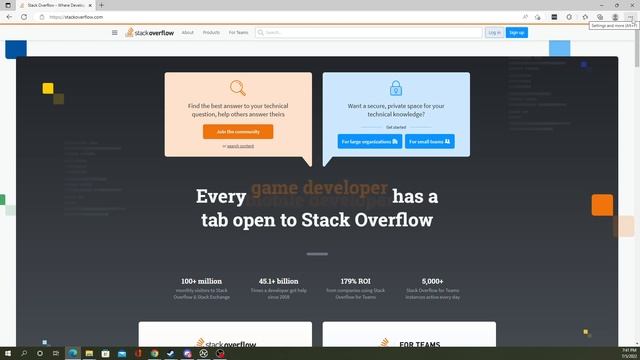Click the magnifier icon in orange card
The height and width of the screenshot is (360, 640).
(x=238, y=88)
